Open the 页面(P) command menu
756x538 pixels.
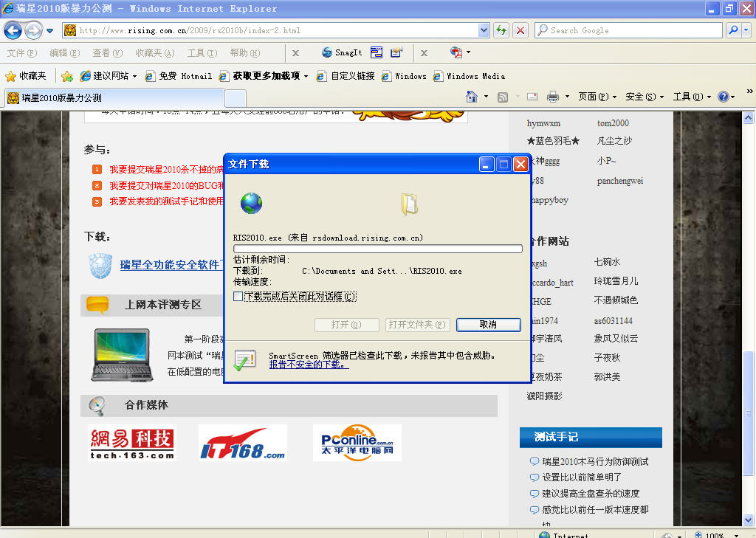coord(597,97)
